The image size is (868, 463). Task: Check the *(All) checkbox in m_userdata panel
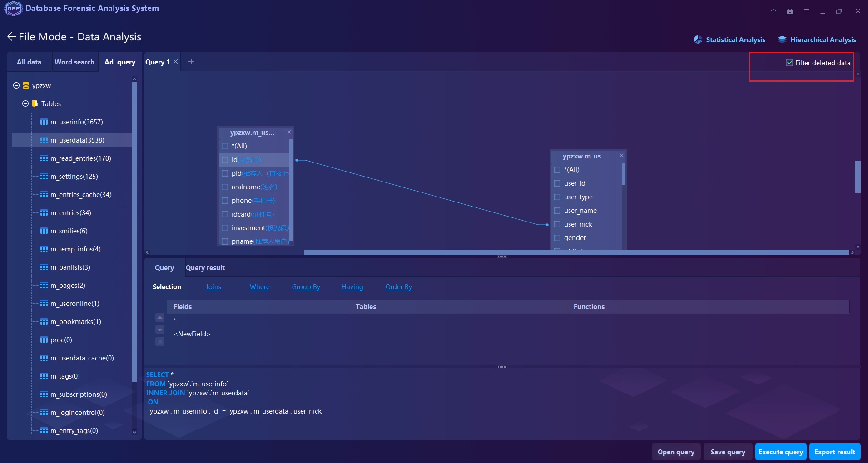tap(557, 169)
